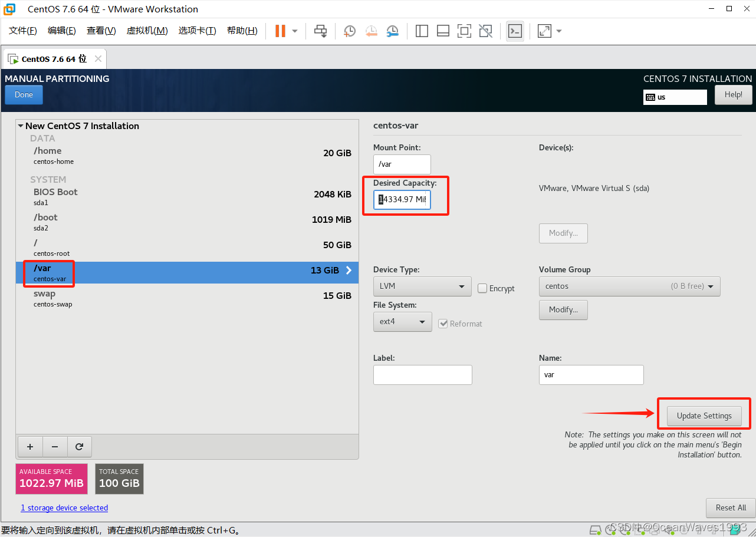Open the File System ext4 dropdown
This screenshot has height=537, width=756.
[402, 322]
